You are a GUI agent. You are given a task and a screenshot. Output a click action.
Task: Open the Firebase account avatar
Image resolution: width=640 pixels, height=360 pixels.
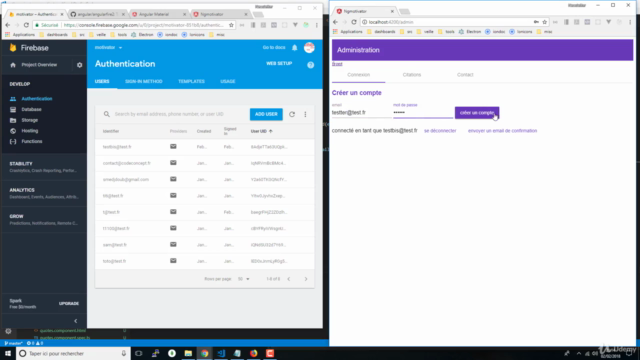coord(309,48)
